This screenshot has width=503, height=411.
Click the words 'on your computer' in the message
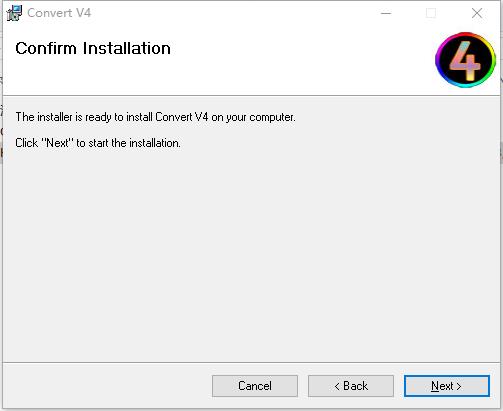(x=253, y=117)
